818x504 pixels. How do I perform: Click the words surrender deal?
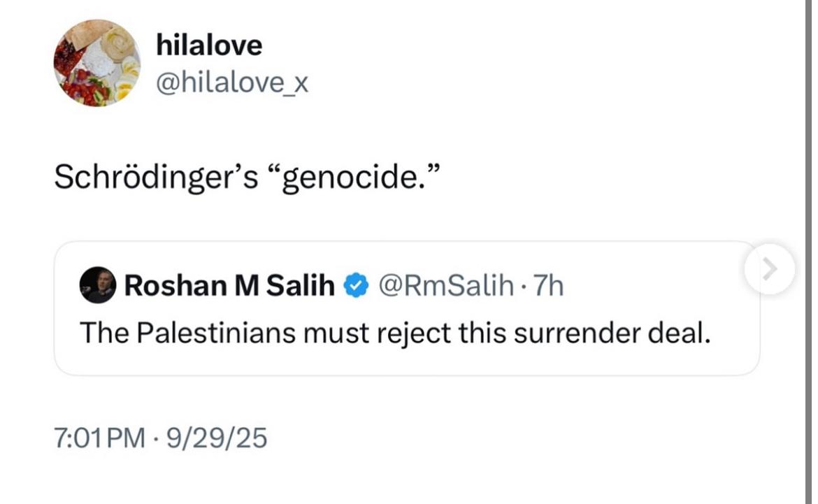(x=612, y=333)
